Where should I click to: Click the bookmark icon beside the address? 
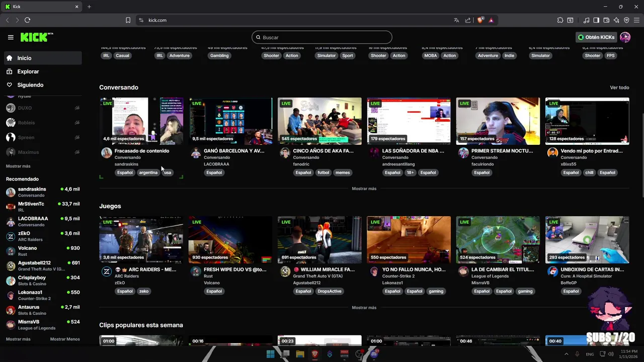click(128, 20)
